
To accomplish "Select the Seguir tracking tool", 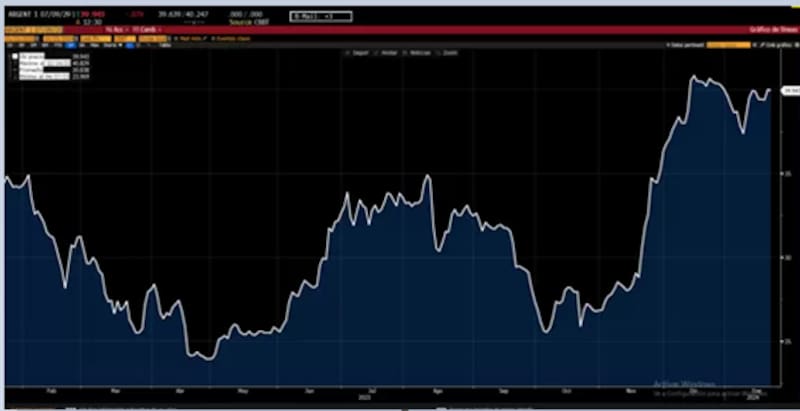I will tap(356, 53).
